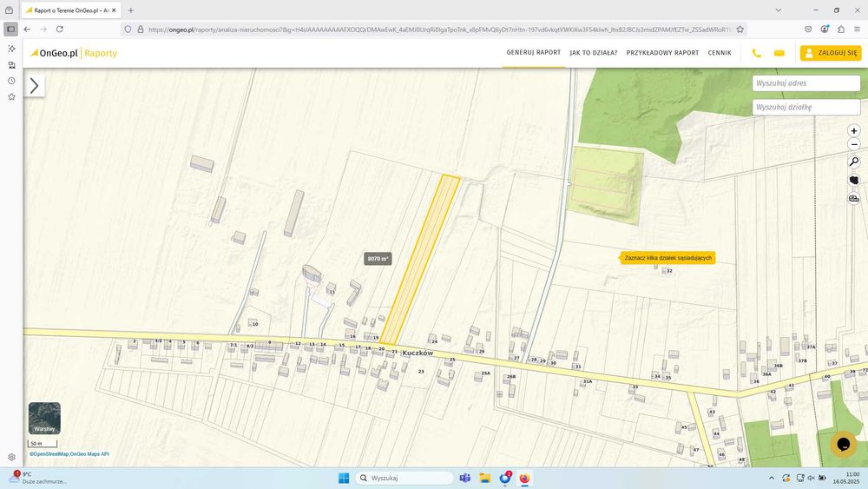The height and width of the screenshot is (489, 868).
Task: Open the Cennik menu item
Action: click(x=719, y=53)
